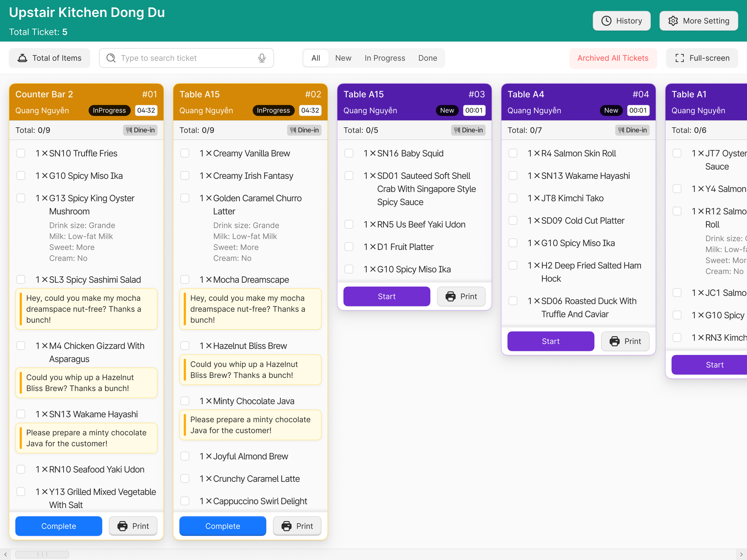Click the horizontal scrollbar thumb
This screenshot has height=560, width=747.
pos(42,554)
